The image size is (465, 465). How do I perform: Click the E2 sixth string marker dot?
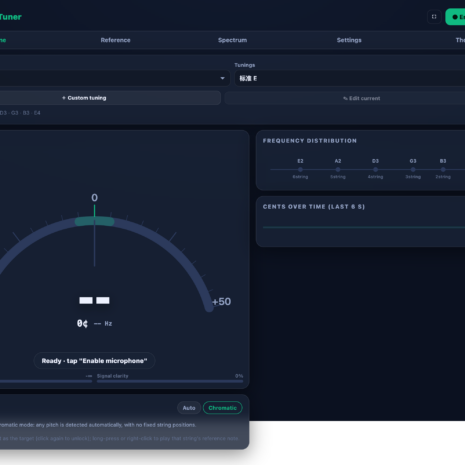(x=300, y=169)
